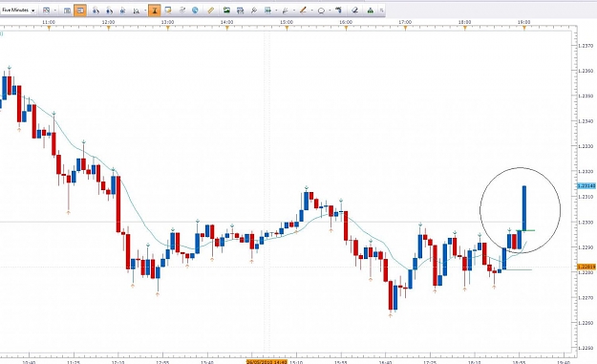The image size is (597, 364).
Task: Click the 18:55 label on bottom time axis
Action: point(519,362)
